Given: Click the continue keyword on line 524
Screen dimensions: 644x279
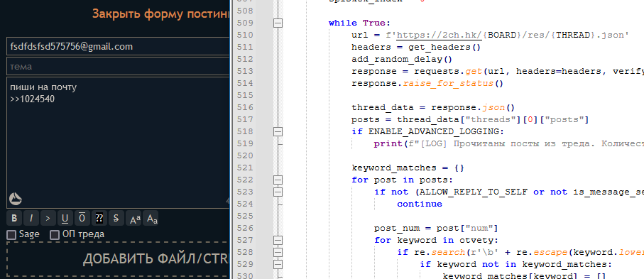Looking at the screenshot, I should click(x=420, y=204).
